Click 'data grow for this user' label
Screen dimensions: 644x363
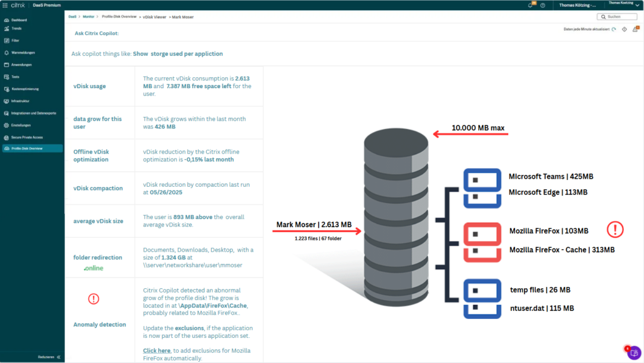pyautogui.click(x=97, y=123)
